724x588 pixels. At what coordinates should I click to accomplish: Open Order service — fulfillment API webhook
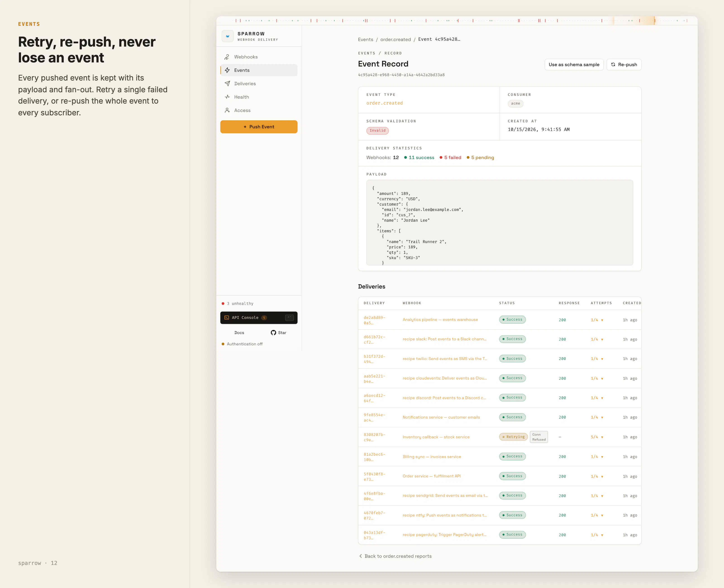tap(432, 476)
